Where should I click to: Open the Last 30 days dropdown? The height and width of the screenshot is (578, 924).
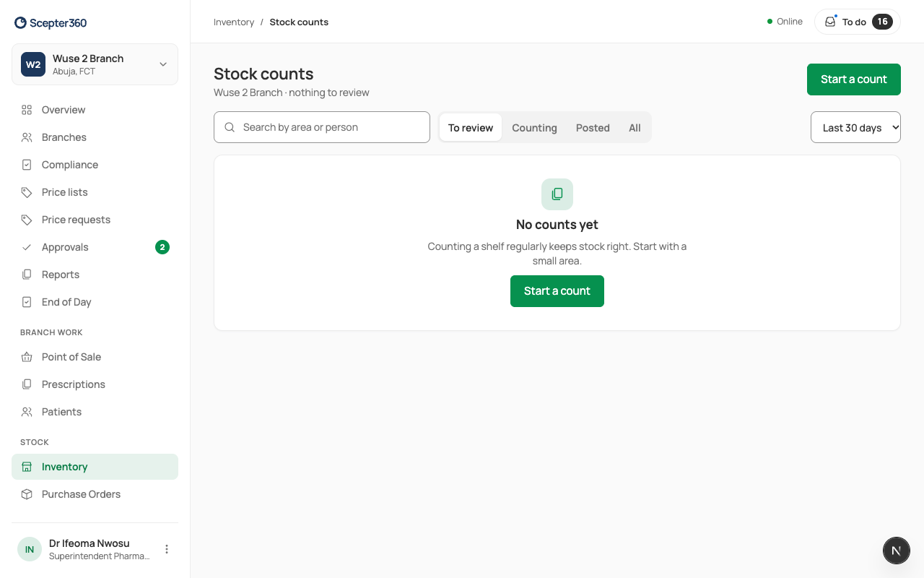pos(855,127)
